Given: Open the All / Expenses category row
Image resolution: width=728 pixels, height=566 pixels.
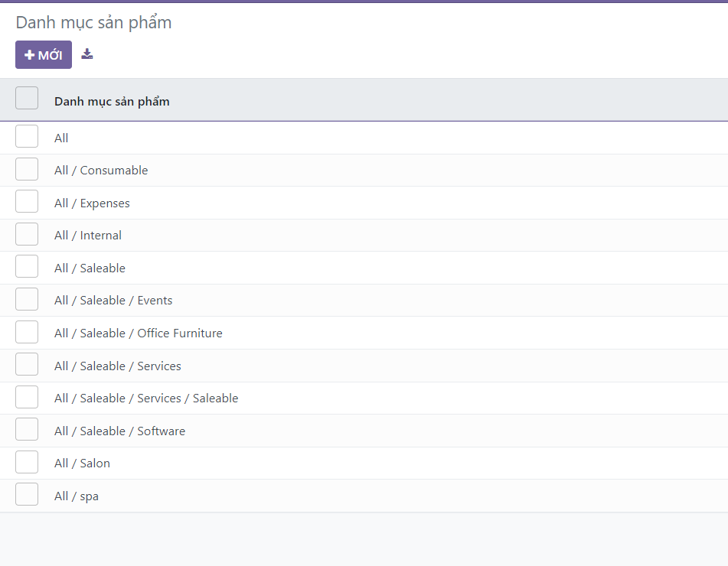Looking at the screenshot, I should (x=92, y=203).
